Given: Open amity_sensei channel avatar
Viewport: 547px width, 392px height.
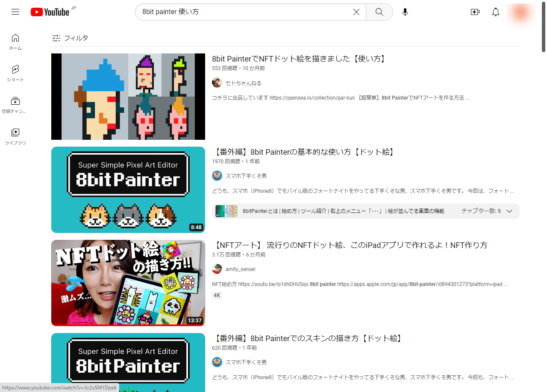Looking at the screenshot, I should [x=217, y=269].
